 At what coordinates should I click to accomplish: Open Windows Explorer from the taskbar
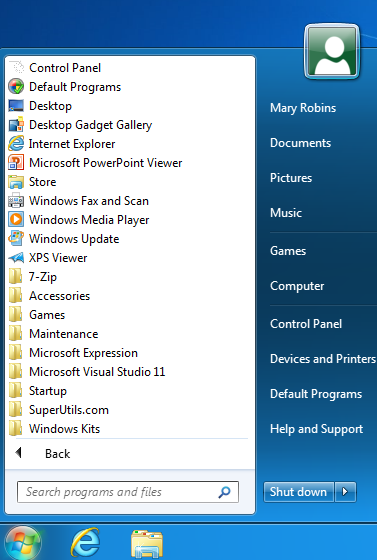(147, 544)
